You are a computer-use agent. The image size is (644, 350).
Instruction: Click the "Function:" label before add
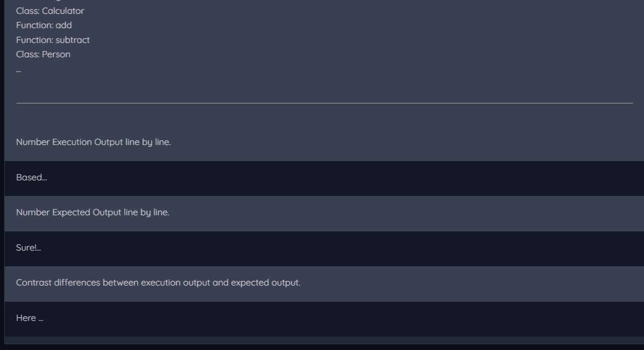34,26
